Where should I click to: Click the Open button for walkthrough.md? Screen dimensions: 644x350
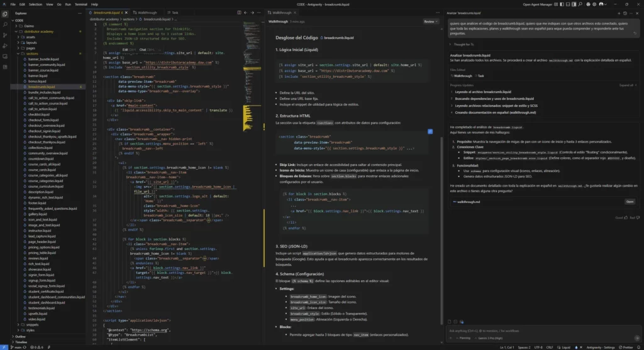(630, 202)
